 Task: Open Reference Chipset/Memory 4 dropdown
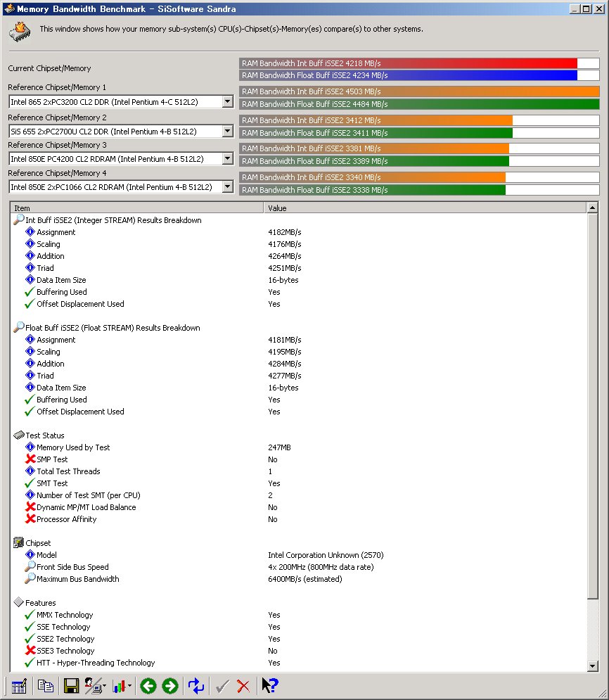coord(228,186)
